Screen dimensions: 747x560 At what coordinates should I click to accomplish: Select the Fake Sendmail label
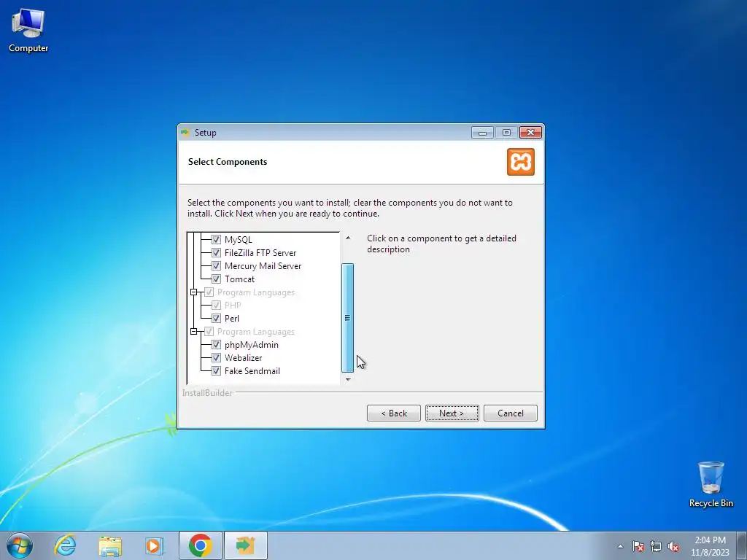tap(252, 370)
